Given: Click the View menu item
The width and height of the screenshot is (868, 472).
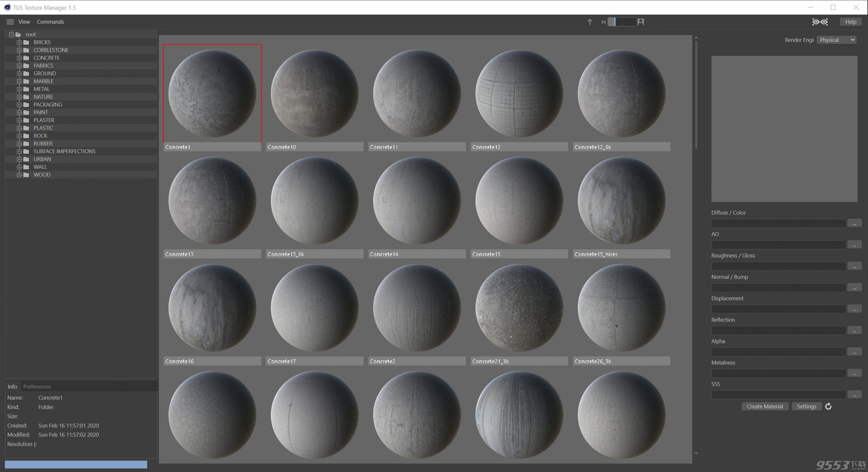Looking at the screenshot, I should click(x=24, y=21).
